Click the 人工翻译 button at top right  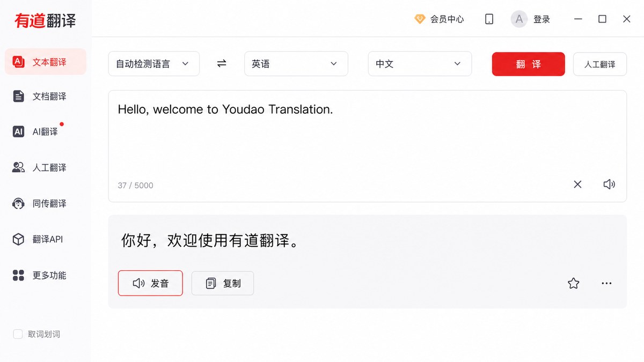pyautogui.click(x=600, y=64)
